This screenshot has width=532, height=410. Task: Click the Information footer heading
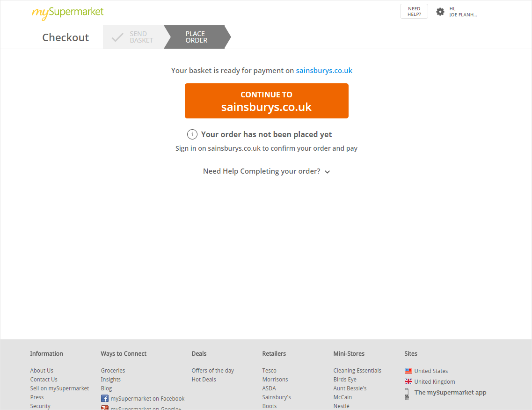click(46, 354)
